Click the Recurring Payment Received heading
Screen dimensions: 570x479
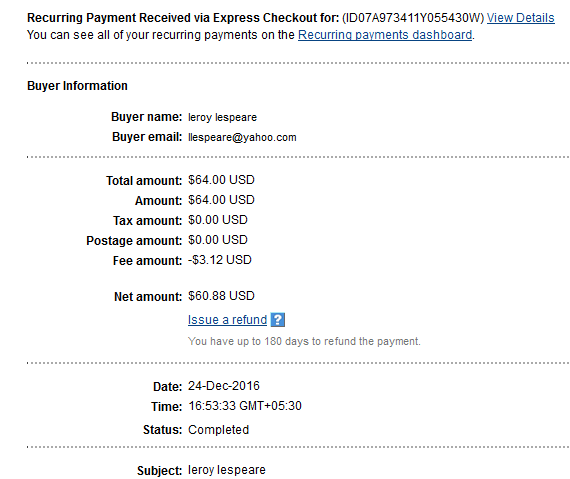pyautogui.click(x=183, y=18)
